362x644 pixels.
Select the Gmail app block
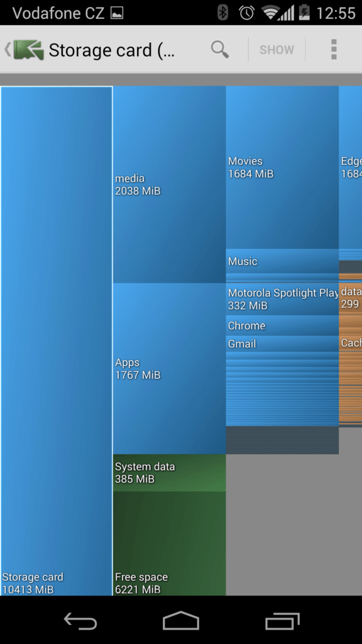pyautogui.click(x=282, y=344)
